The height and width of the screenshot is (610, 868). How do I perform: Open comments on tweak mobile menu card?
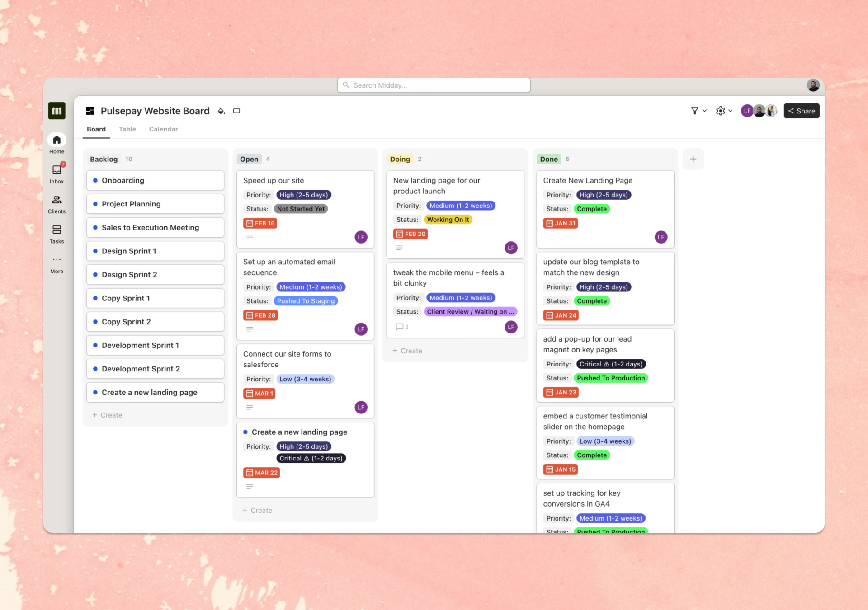401,327
